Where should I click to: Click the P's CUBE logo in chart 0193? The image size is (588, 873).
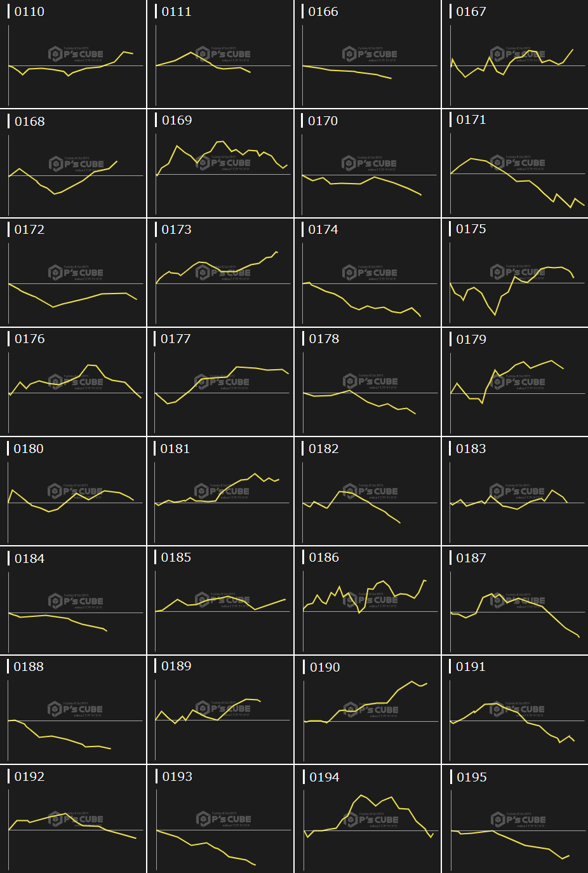pyautogui.click(x=224, y=819)
